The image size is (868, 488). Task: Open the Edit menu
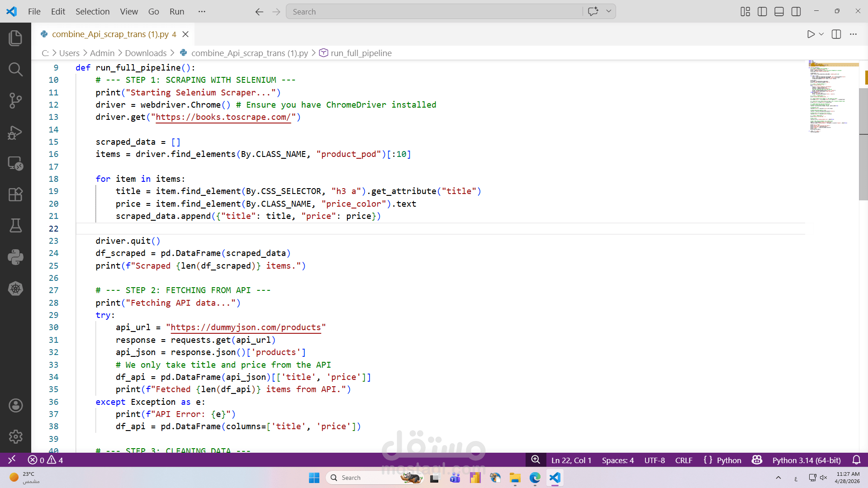click(58, 12)
